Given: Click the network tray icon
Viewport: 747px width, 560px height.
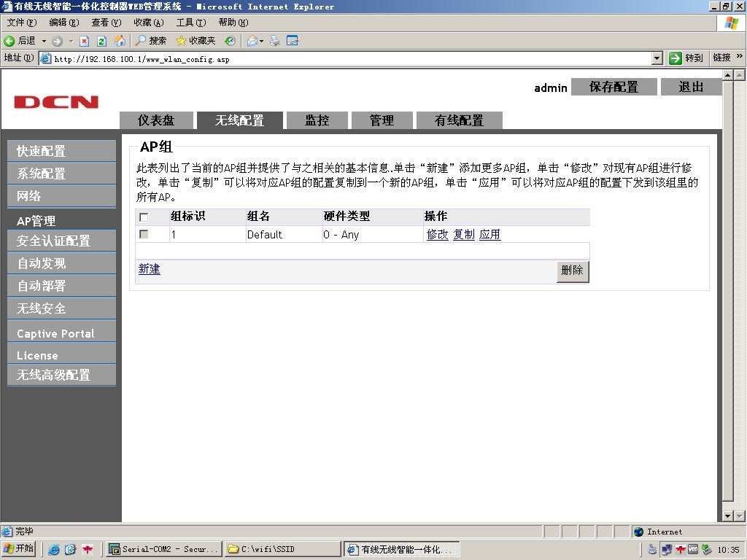Looking at the screenshot, I should [667, 550].
